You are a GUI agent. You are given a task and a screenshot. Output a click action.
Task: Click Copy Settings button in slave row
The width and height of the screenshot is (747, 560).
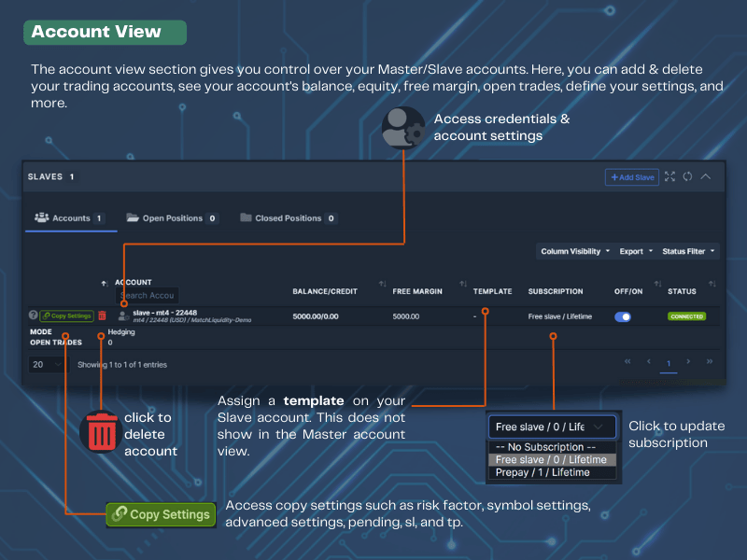click(66, 316)
